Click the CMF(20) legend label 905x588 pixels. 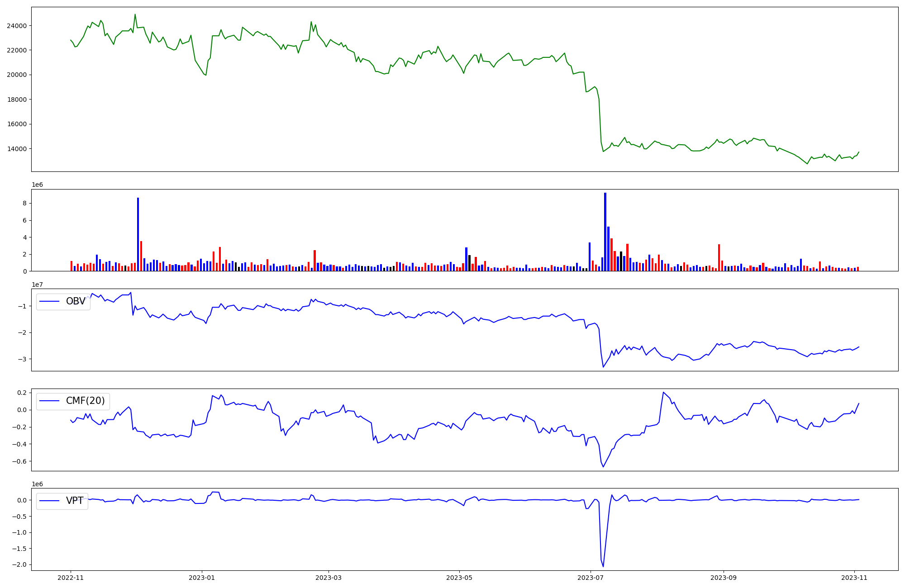click(x=85, y=401)
